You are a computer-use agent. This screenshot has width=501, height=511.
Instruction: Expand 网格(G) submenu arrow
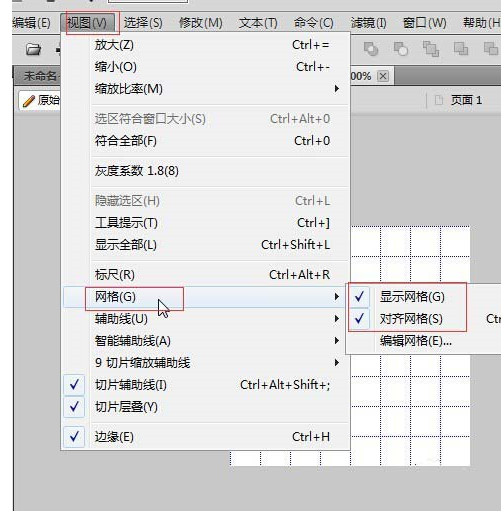pos(337,297)
